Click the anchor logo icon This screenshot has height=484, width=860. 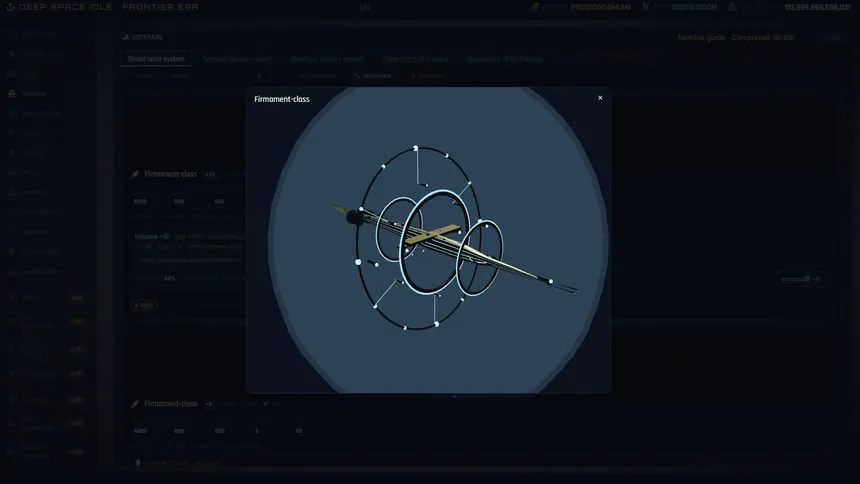(10, 7)
